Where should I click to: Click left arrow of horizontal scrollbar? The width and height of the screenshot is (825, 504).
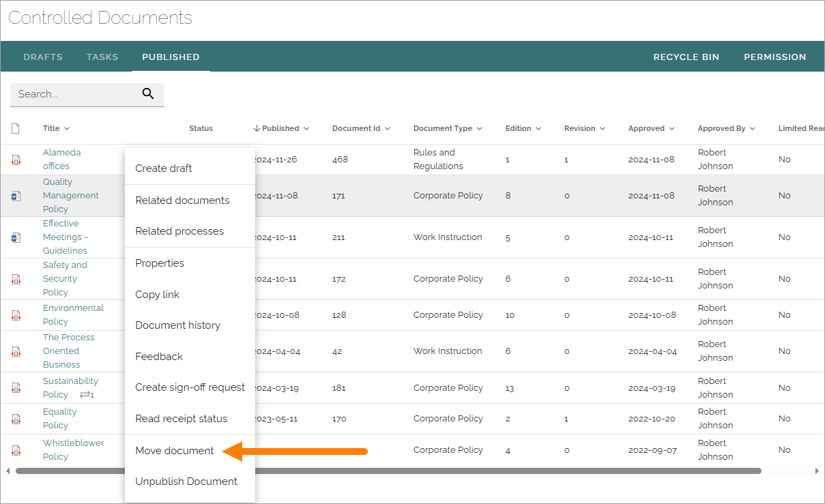[x=8, y=471]
